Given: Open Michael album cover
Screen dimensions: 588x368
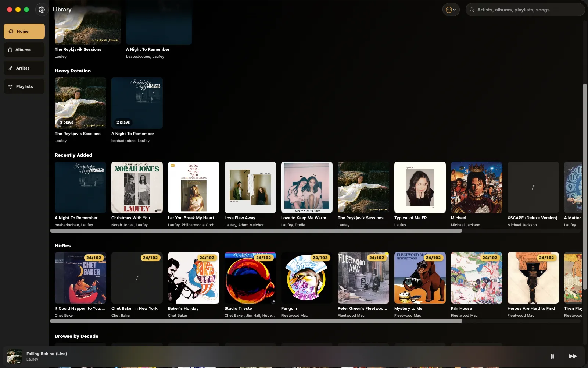Looking at the screenshot, I should pos(477,187).
